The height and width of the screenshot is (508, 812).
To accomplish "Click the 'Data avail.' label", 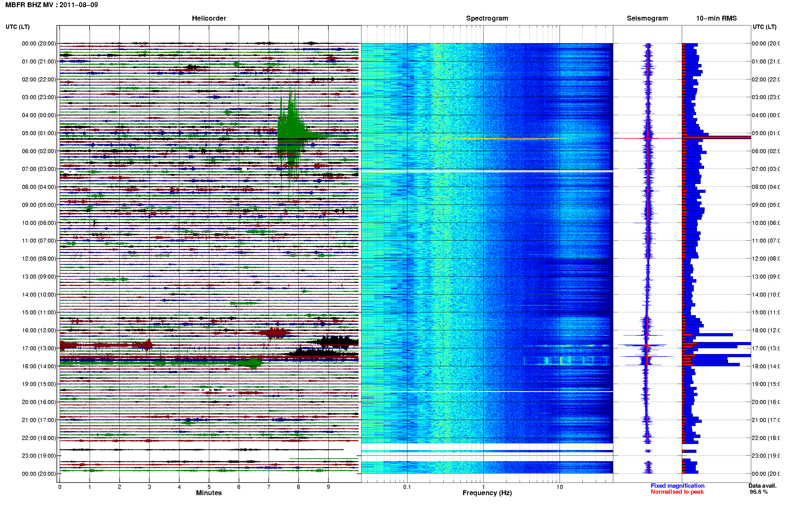I will point(762,486).
